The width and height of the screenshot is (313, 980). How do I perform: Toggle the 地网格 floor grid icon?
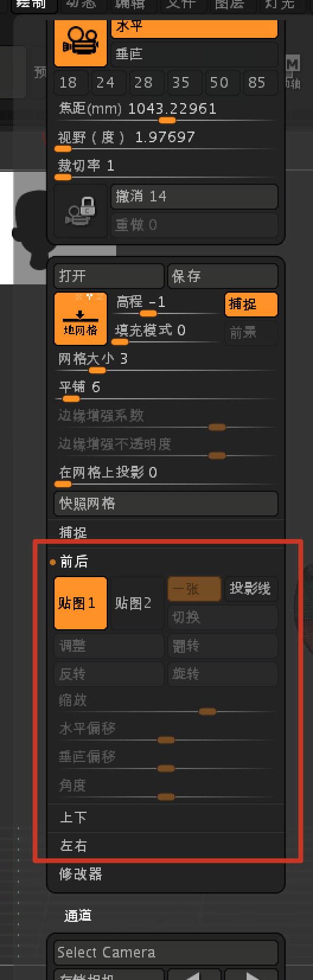pyautogui.click(x=81, y=319)
